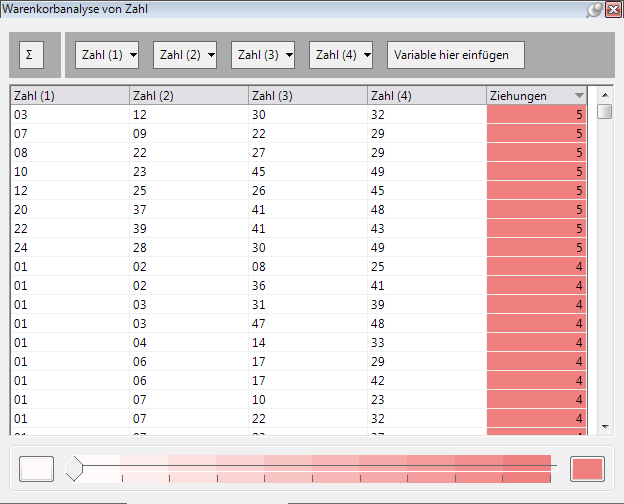Screen dimensions: 624x504
Task: Open the Zahl (2) dropdown
Action: (x=185, y=55)
